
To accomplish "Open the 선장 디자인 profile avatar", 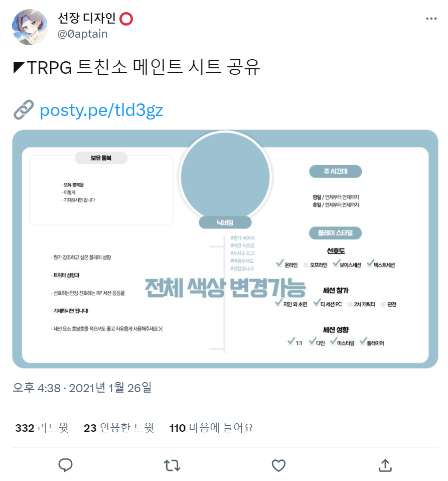I will [30, 27].
